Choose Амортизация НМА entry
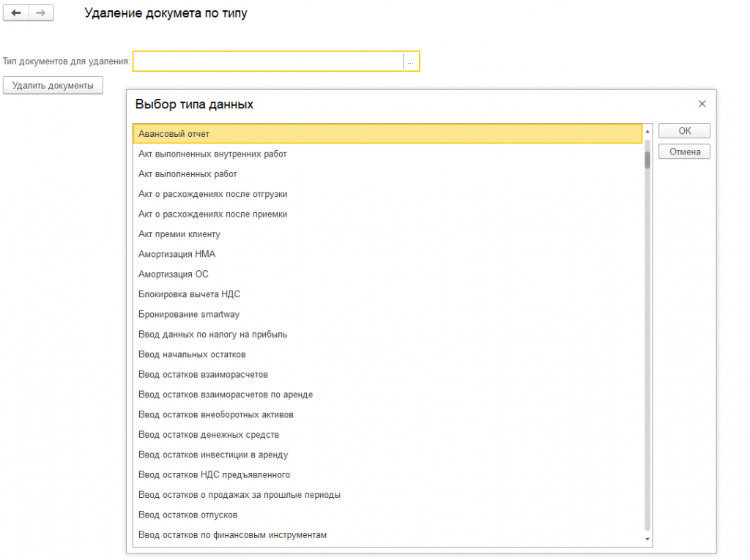 [x=387, y=254]
